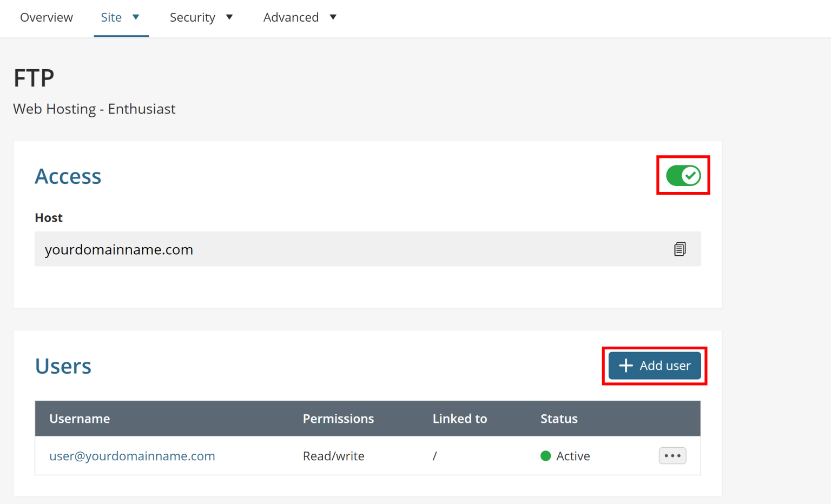Screen dimensions: 831x504
Task: Disable FTP access with the green toggle
Action: pyautogui.click(x=683, y=175)
